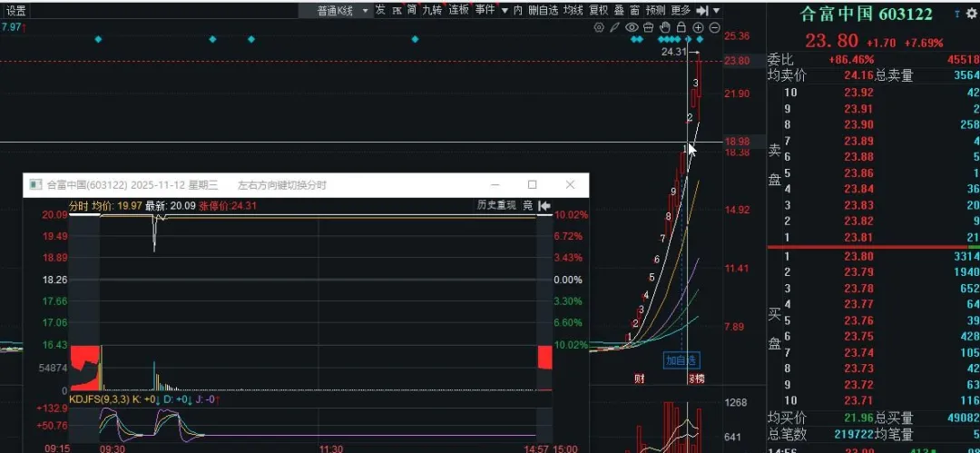980x453 pixels.
Task: Click the hexagon chart settings icon
Action: click(599, 27)
